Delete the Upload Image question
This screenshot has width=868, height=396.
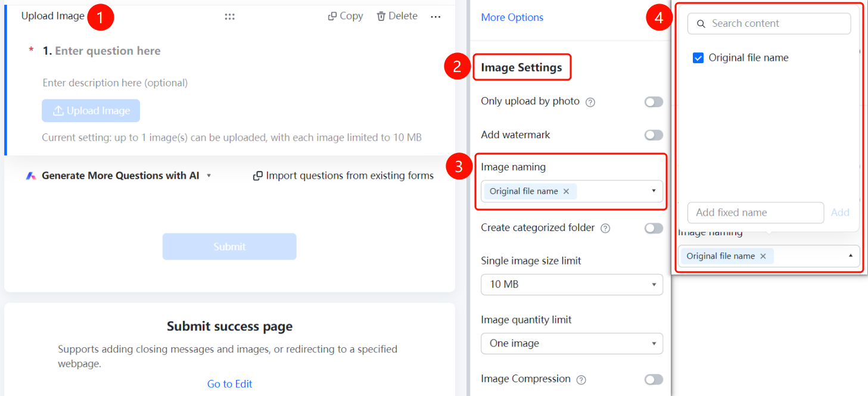pyautogui.click(x=397, y=16)
